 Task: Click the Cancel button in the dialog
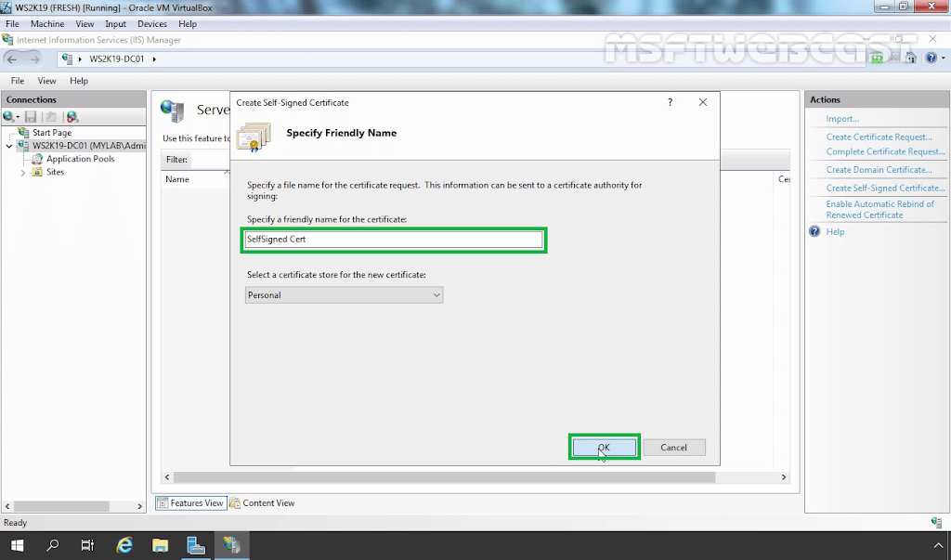coord(674,447)
